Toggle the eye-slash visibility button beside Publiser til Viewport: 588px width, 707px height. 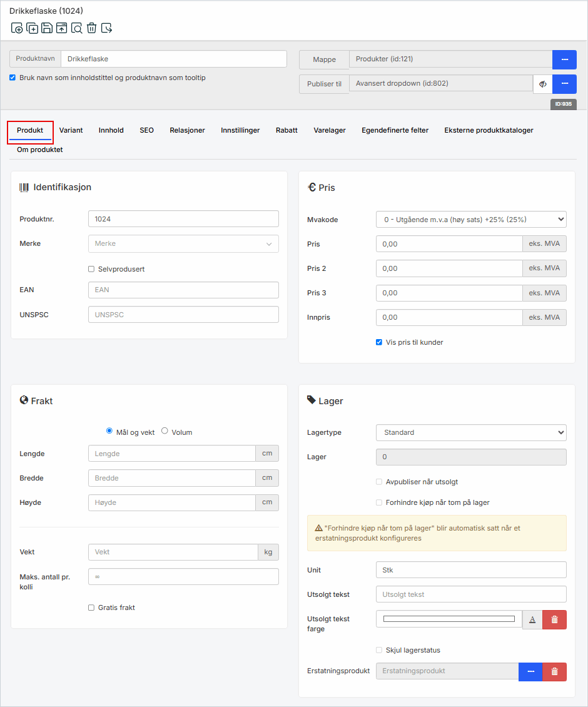pos(543,84)
